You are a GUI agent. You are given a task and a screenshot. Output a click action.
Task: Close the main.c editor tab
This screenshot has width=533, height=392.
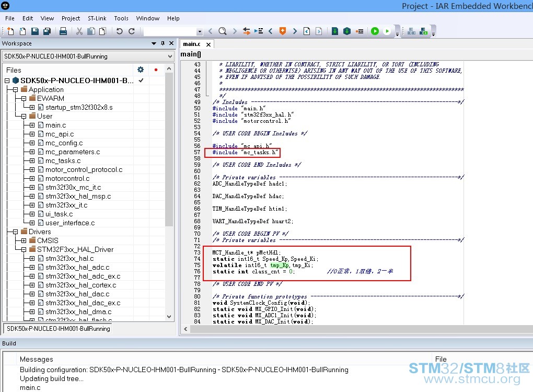click(208, 44)
